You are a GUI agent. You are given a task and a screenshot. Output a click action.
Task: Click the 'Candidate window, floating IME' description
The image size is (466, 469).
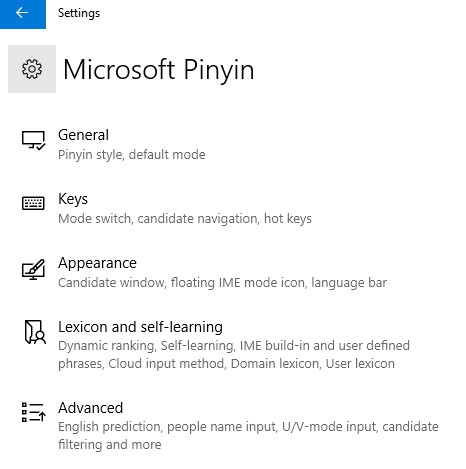[222, 283]
